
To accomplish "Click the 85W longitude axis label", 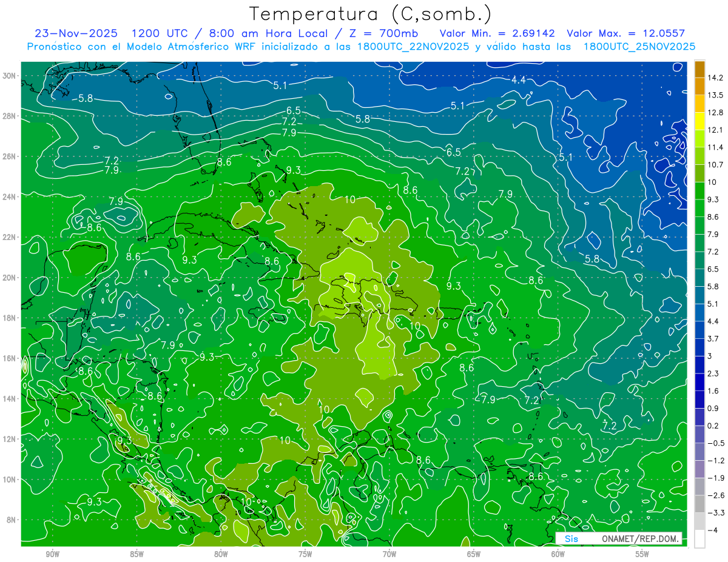I will [136, 554].
